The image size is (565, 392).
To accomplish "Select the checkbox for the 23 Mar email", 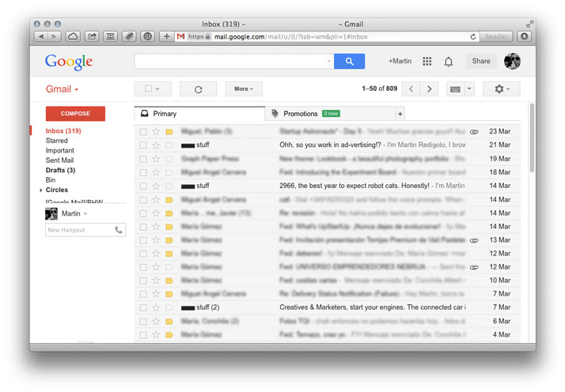I will click(143, 132).
